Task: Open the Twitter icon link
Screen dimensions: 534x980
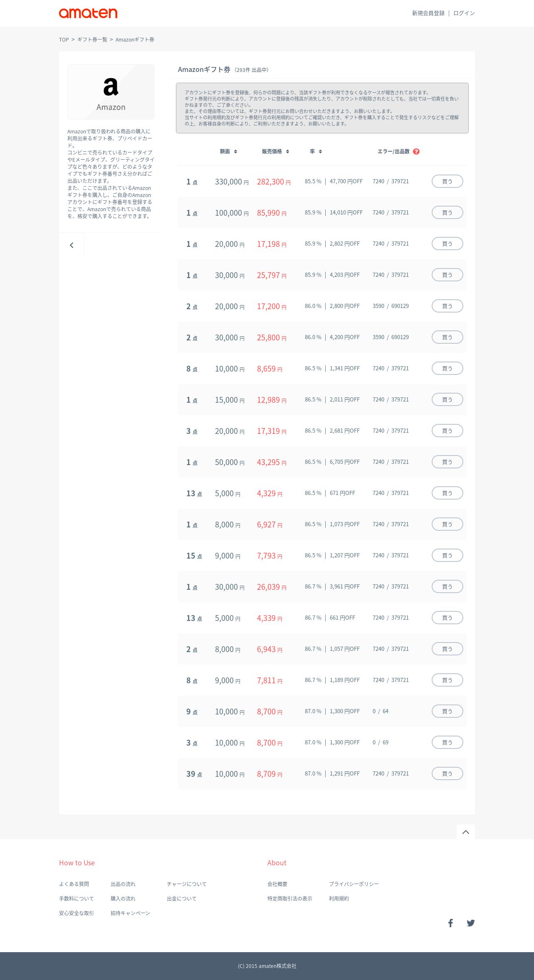Action: (470, 923)
